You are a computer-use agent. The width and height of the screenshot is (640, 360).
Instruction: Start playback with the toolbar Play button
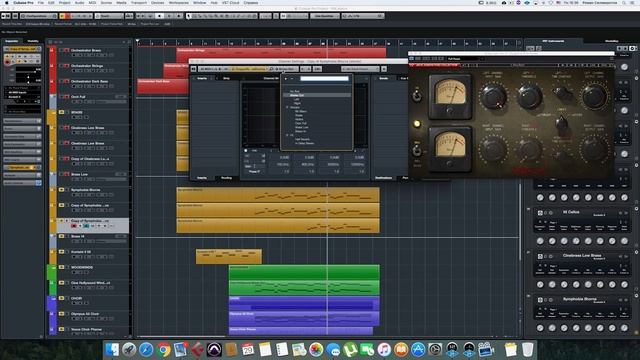tap(169, 16)
